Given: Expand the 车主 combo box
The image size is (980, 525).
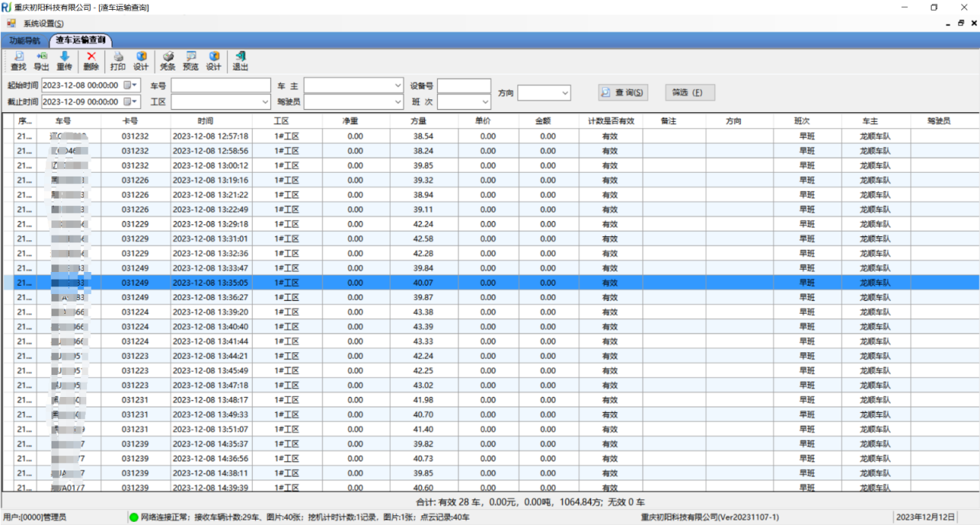Looking at the screenshot, I should point(398,86).
